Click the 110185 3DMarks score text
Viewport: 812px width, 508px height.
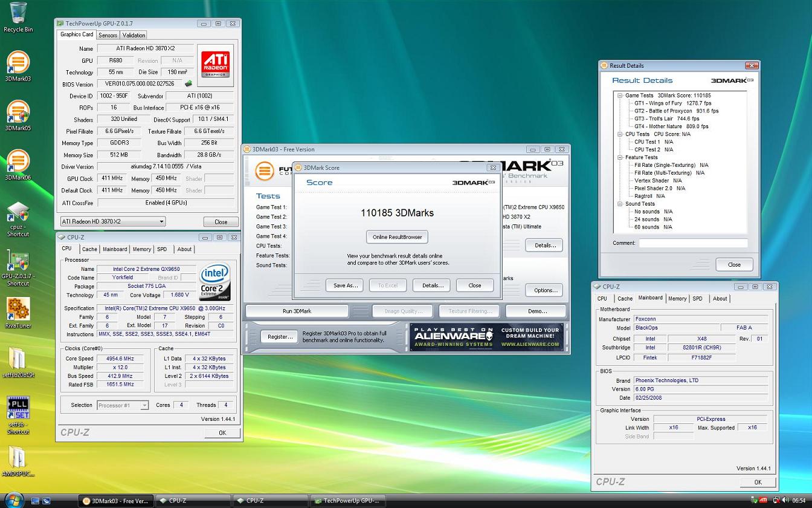pyautogui.click(x=397, y=213)
